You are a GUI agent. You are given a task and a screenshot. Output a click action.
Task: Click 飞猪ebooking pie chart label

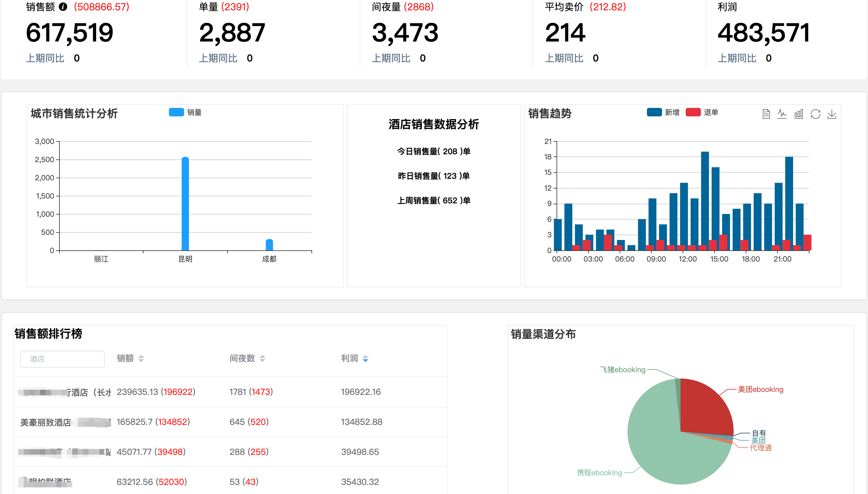pos(623,370)
